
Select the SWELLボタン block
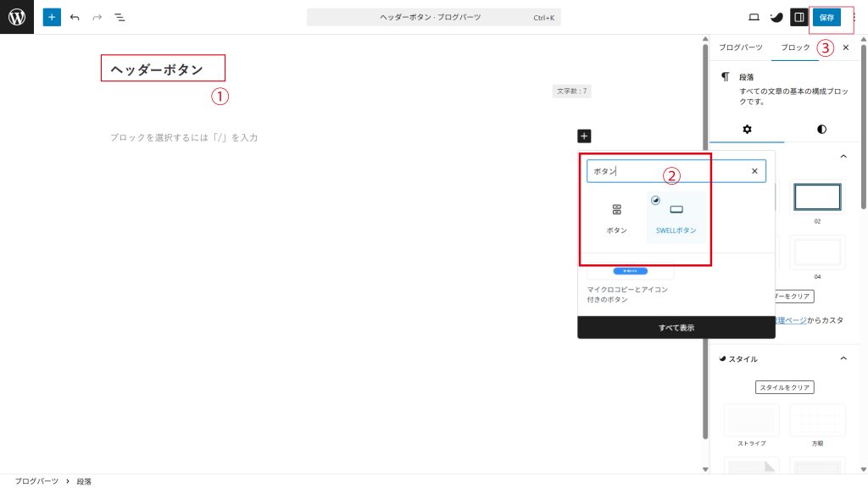(x=676, y=217)
